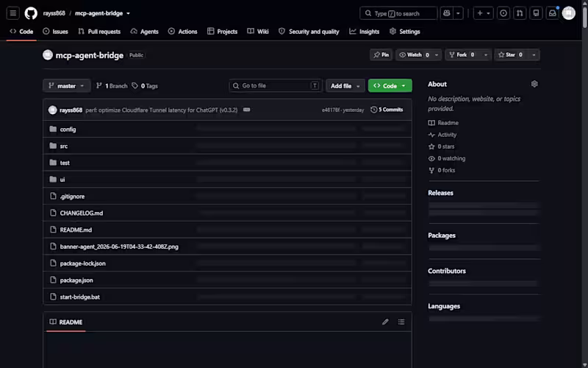588x368 pixels.
Task: Click the src folder icon
Action: (53, 146)
